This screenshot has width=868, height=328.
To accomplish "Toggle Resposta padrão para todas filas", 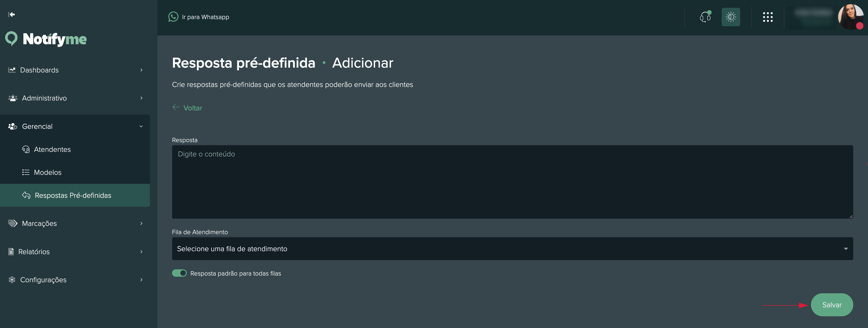I will 179,273.
